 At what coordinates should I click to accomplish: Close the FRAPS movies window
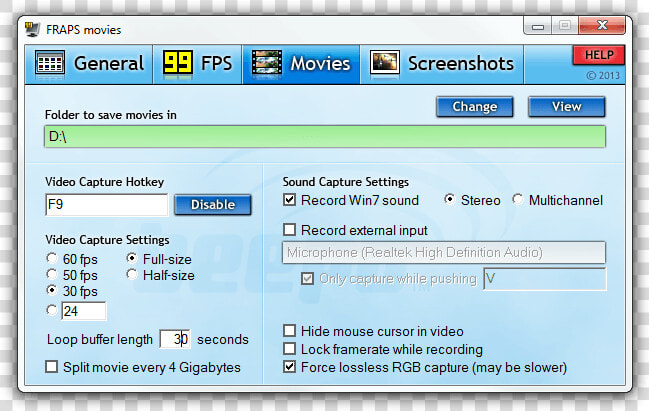pos(602,26)
